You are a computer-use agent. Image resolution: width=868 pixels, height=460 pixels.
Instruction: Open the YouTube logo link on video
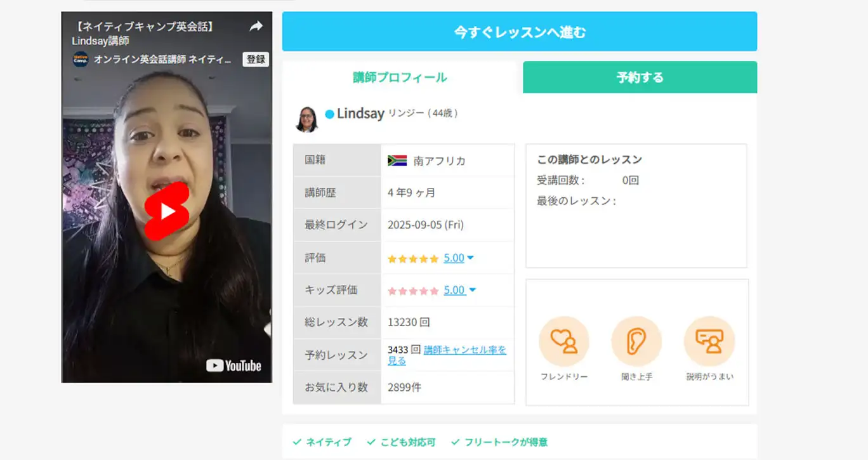[x=233, y=365]
